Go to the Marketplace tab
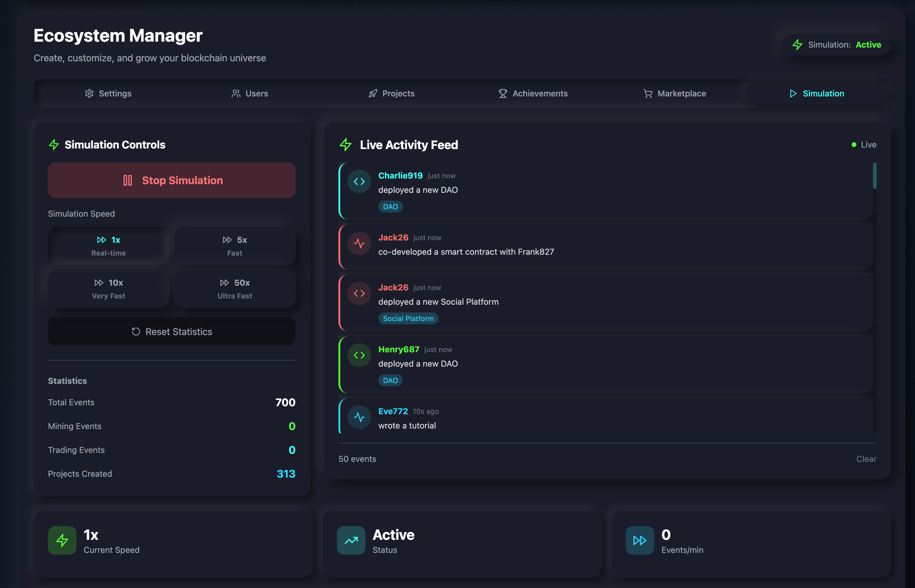 [x=674, y=93]
